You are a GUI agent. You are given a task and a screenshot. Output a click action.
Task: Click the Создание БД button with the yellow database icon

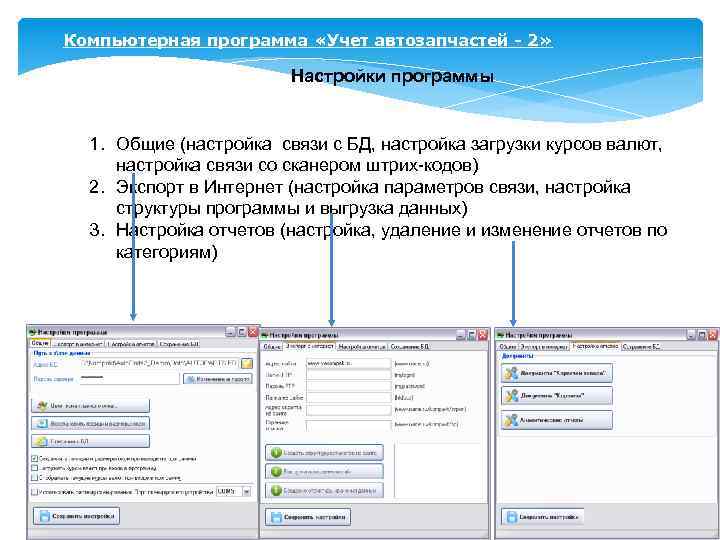(90, 441)
